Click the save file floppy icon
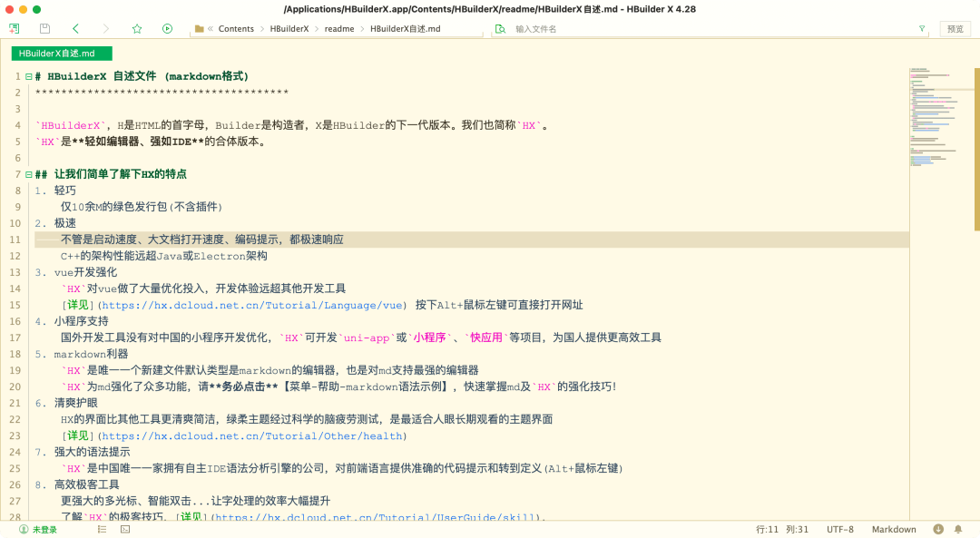 coord(44,29)
